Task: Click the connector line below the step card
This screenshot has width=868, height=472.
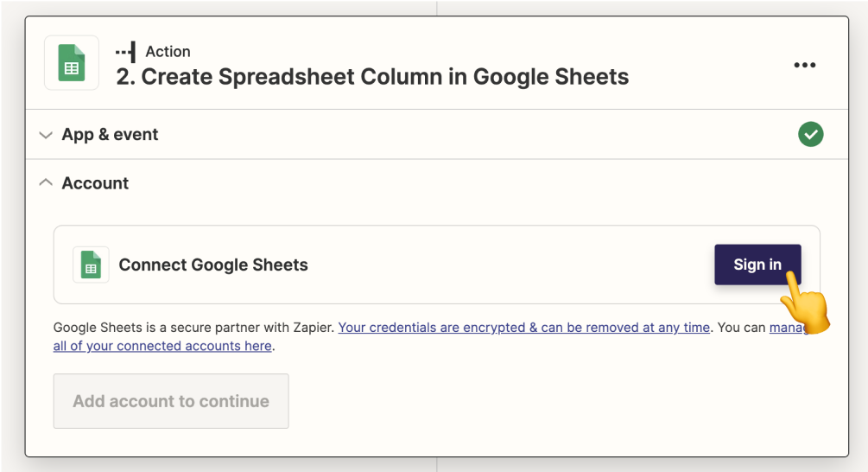Action: (x=437, y=465)
